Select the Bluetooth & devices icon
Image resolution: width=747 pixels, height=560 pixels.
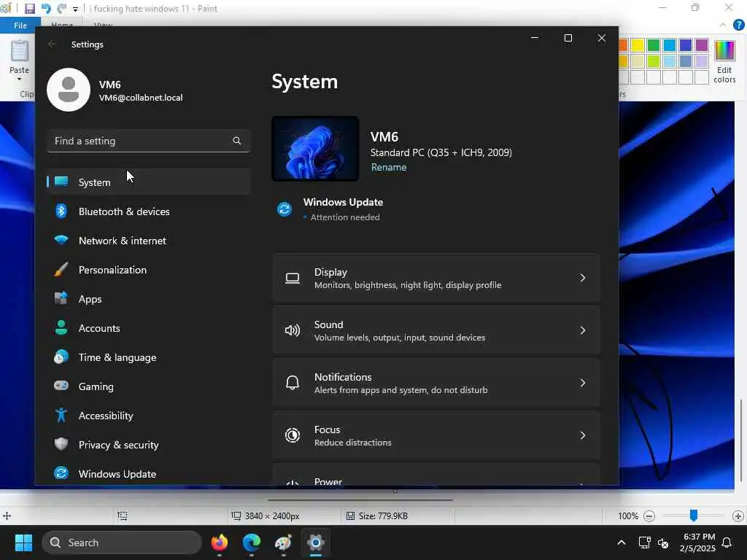pyautogui.click(x=61, y=211)
